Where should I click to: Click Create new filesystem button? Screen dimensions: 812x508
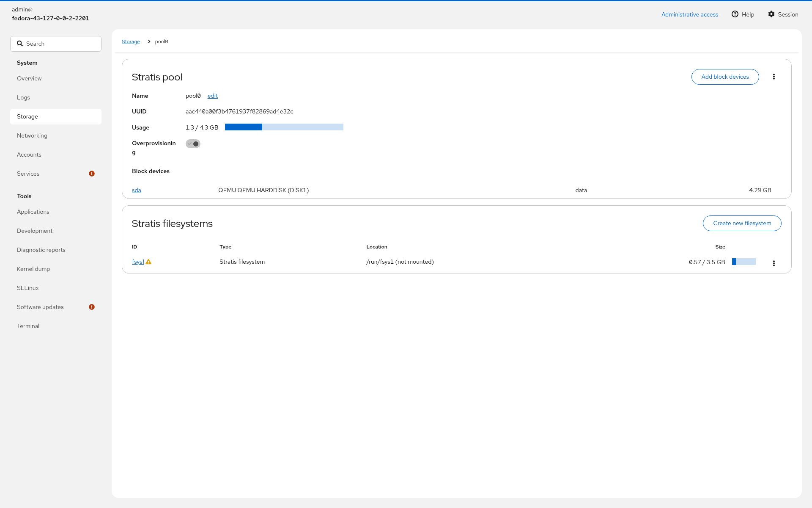742,223
